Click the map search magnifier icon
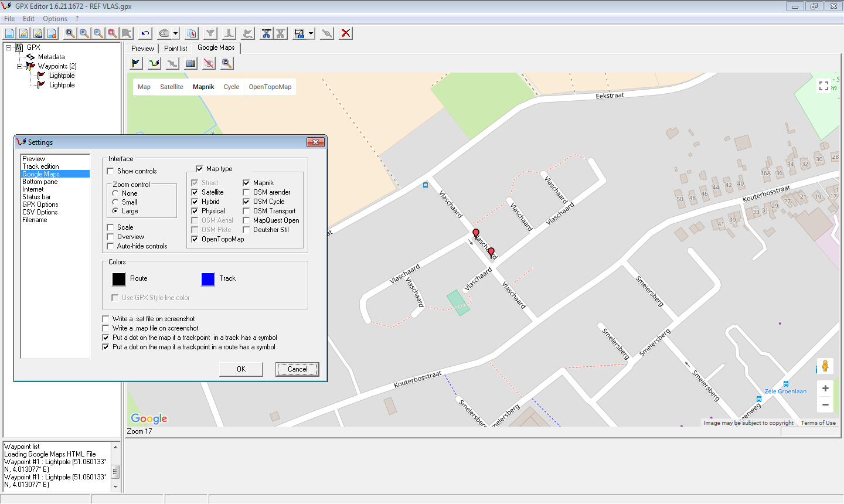The width and height of the screenshot is (844, 504). 227,63
